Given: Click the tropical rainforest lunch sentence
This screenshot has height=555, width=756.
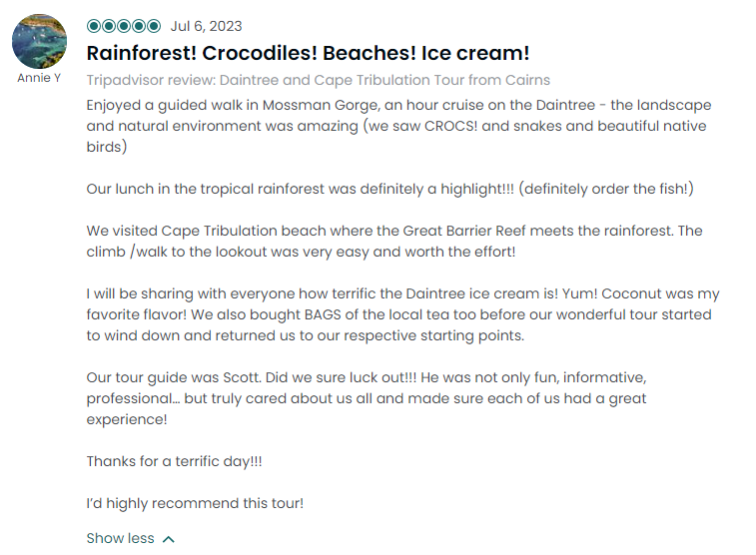Looking at the screenshot, I should coord(390,189).
